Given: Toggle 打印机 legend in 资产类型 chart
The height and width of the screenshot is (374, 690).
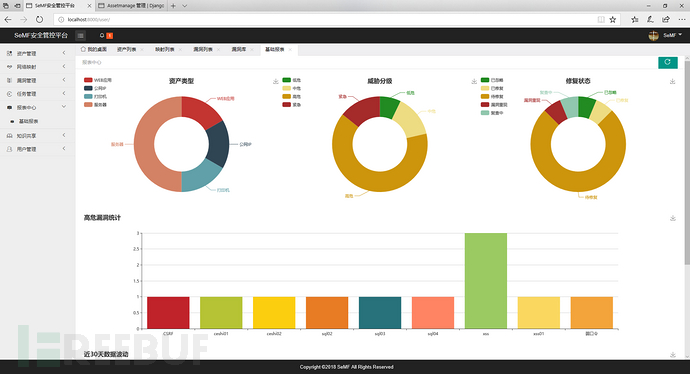Looking at the screenshot, I should (95, 96).
